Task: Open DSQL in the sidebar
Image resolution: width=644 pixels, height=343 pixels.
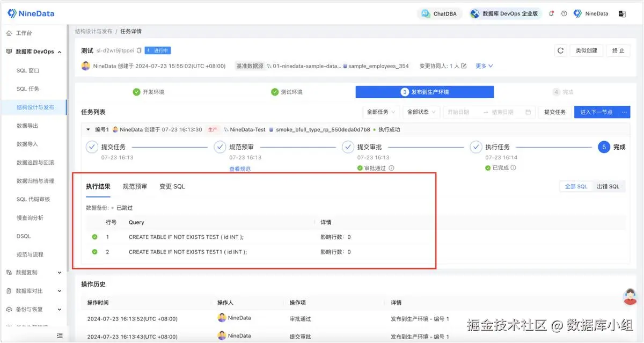Action: [24, 236]
